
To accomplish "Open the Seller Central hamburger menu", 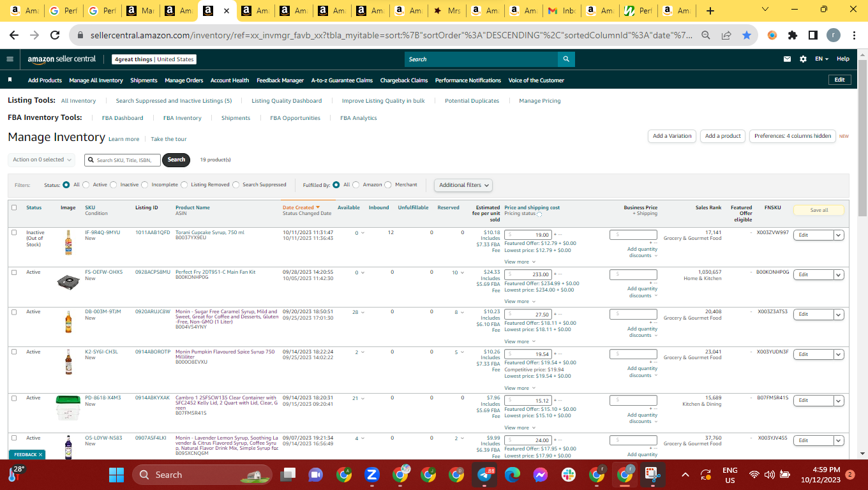I will pyautogui.click(x=10, y=59).
